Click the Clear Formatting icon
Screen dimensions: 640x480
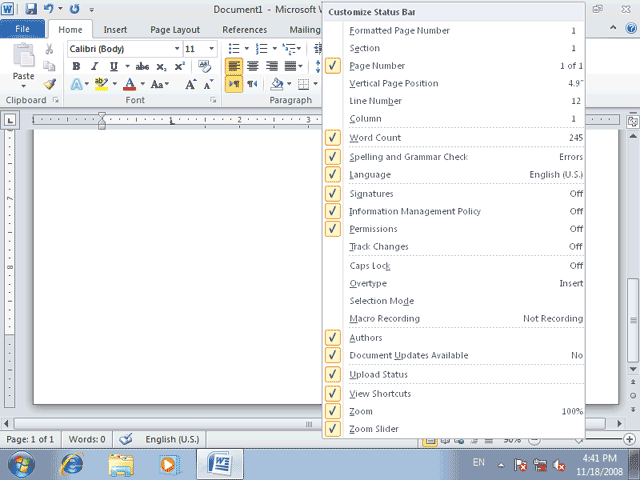[x=204, y=67]
